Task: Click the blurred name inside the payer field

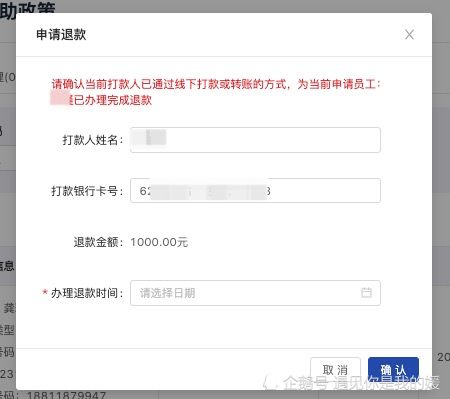Action: coord(149,137)
